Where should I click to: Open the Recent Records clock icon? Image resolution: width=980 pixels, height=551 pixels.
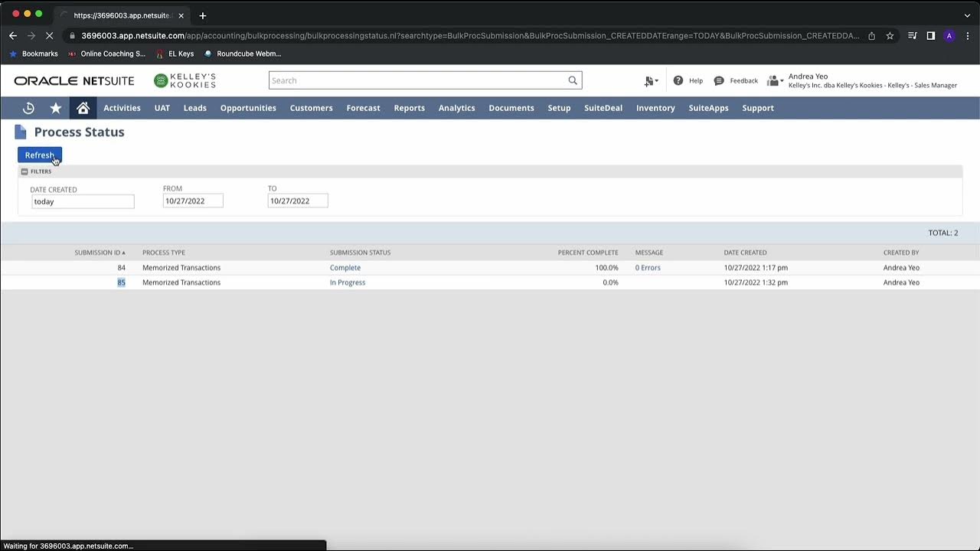[x=28, y=108]
